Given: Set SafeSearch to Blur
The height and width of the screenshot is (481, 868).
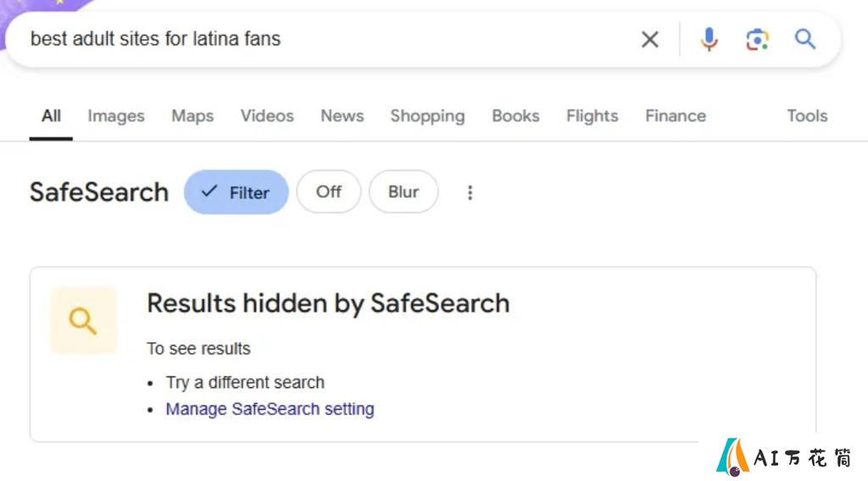Looking at the screenshot, I should pos(403,191).
